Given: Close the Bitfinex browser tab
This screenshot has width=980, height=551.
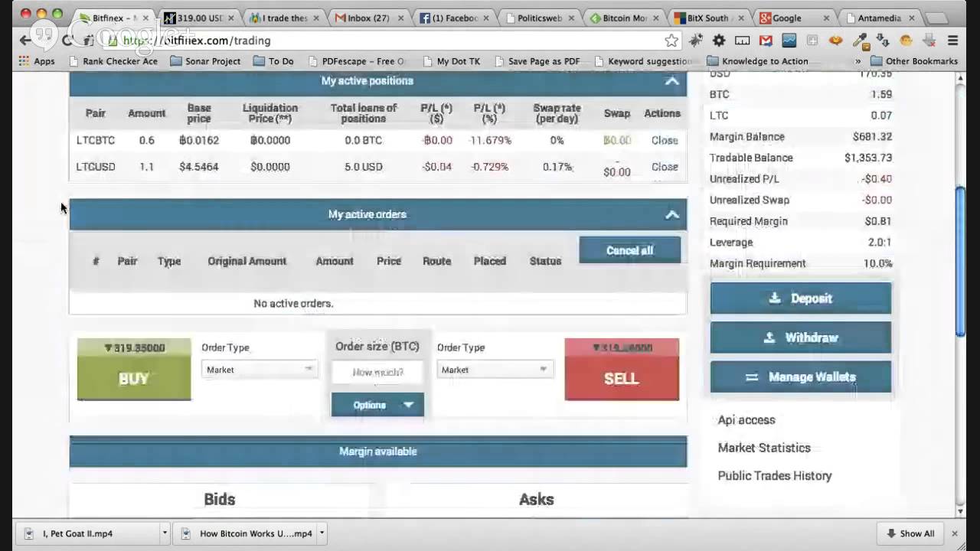Looking at the screenshot, I should (144, 18).
